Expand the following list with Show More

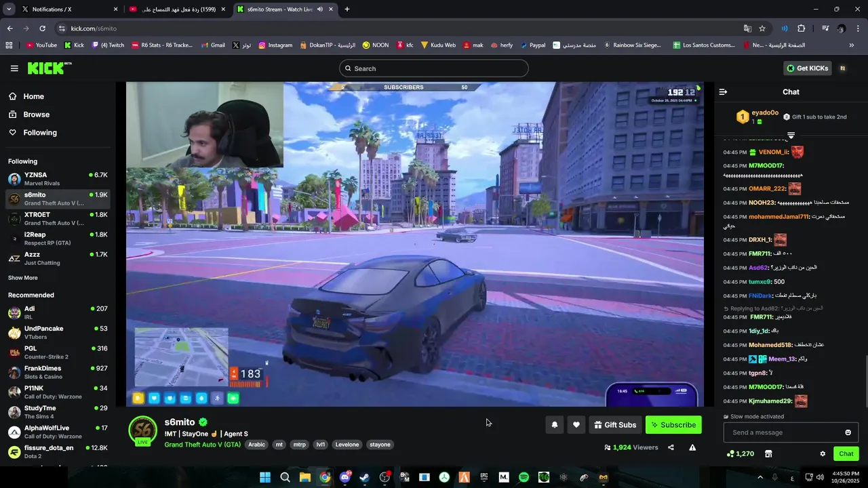[23, 278]
